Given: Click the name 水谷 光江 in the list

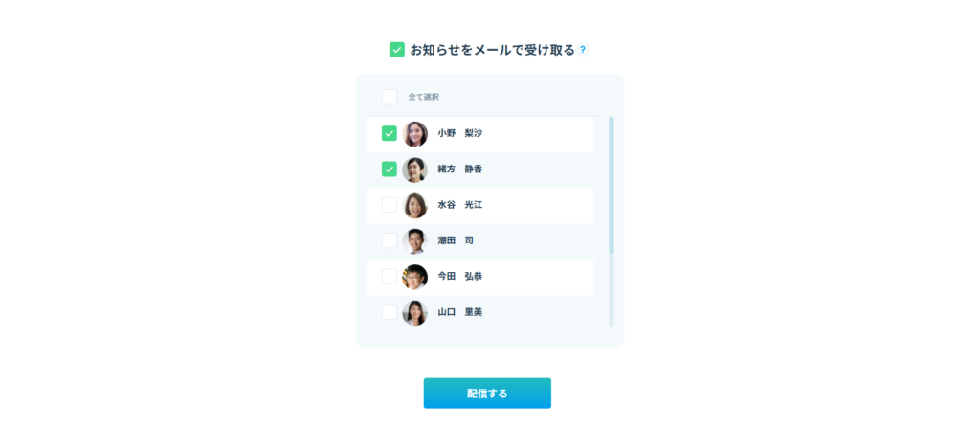Looking at the screenshot, I should 460,205.
